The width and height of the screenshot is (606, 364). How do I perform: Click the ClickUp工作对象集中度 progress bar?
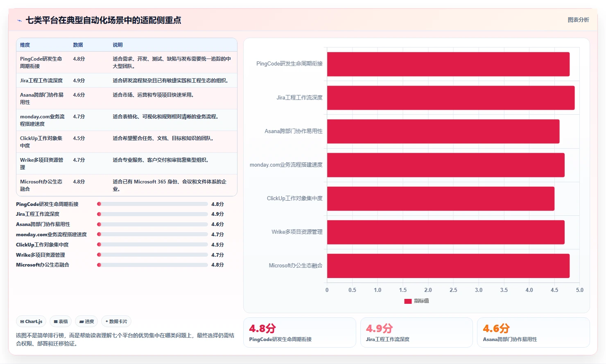click(152, 244)
